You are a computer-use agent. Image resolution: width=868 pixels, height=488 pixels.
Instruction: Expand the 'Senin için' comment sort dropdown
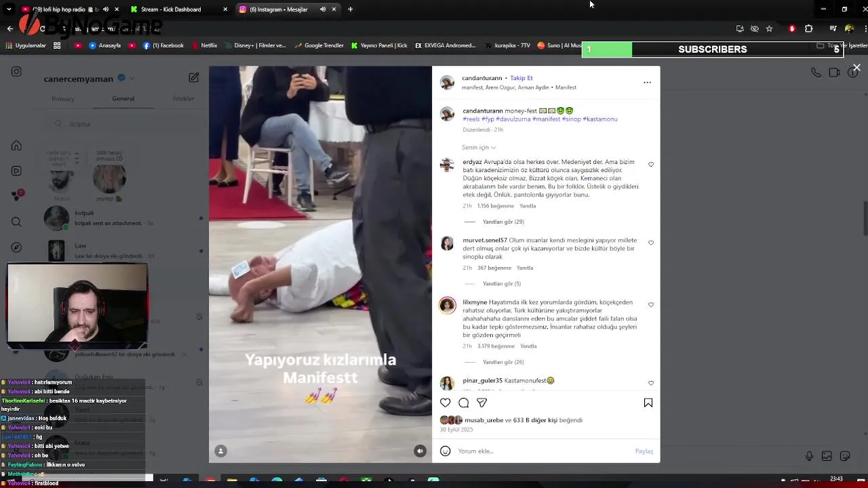(x=479, y=147)
